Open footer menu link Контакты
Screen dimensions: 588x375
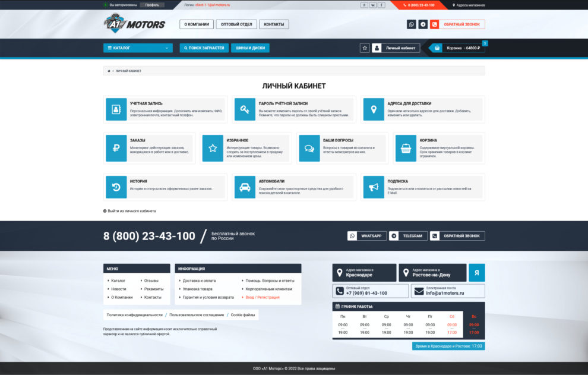click(x=152, y=297)
